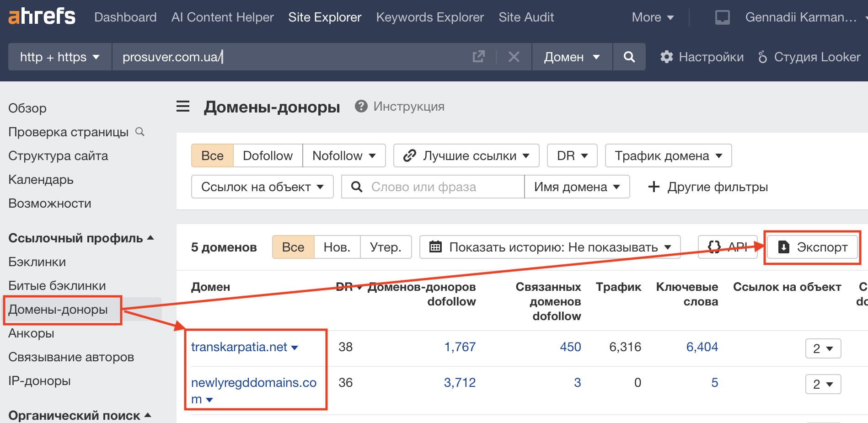
Task: Open the hamburger menu beside Домены-доноры title
Action: click(x=182, y=106)
